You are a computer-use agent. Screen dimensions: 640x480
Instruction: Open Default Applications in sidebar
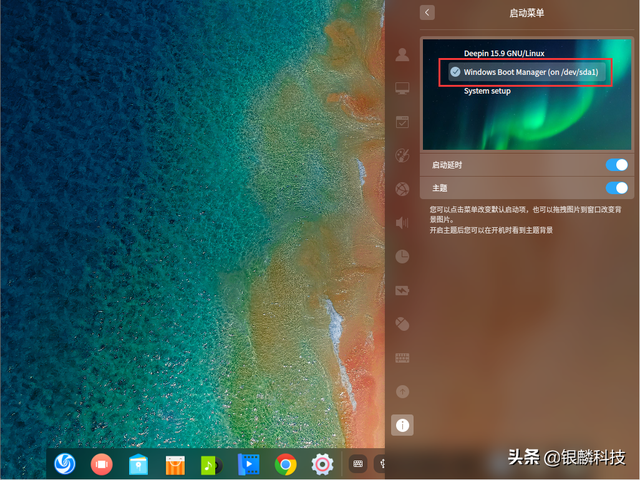[x=402, y=122]
